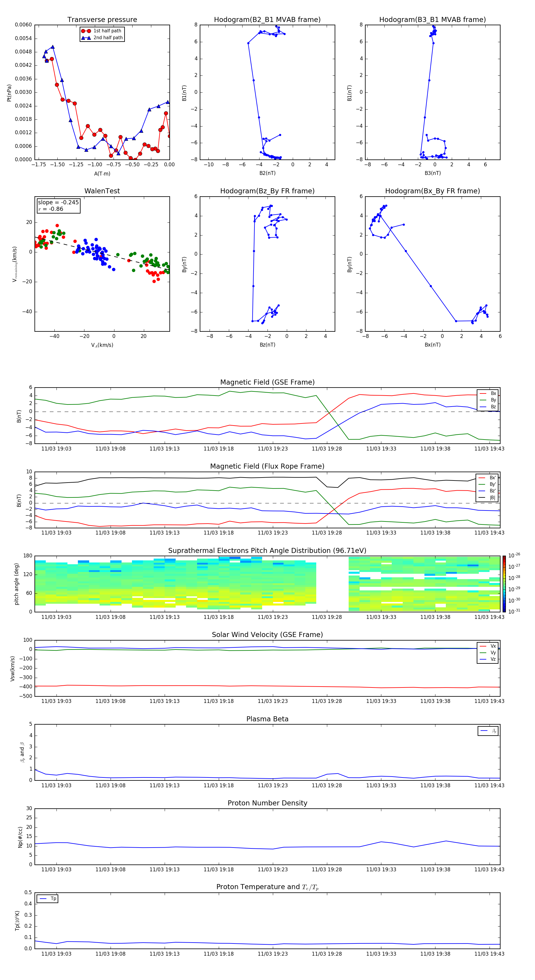
Task: Select the Bx' legend entry in Flux Rope plot
Action: 487,478
